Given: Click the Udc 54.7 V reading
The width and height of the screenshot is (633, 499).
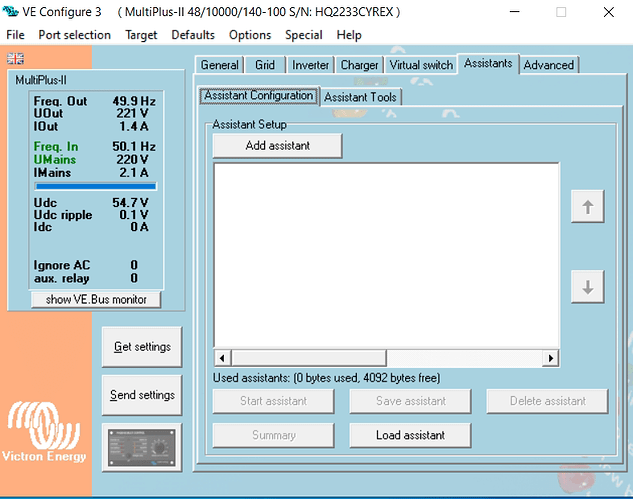Looking at the screenshot, I should (91, 202).
